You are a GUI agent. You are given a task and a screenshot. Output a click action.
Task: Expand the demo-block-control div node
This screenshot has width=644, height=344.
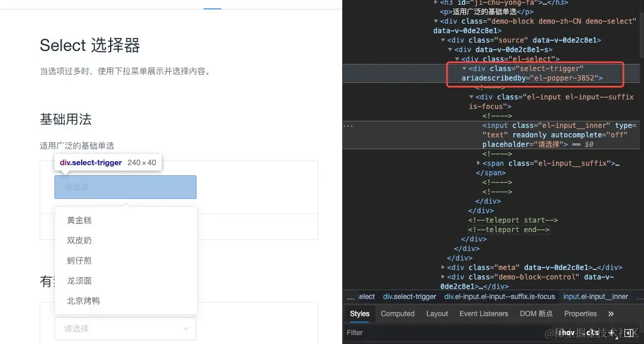pos(443,277)
